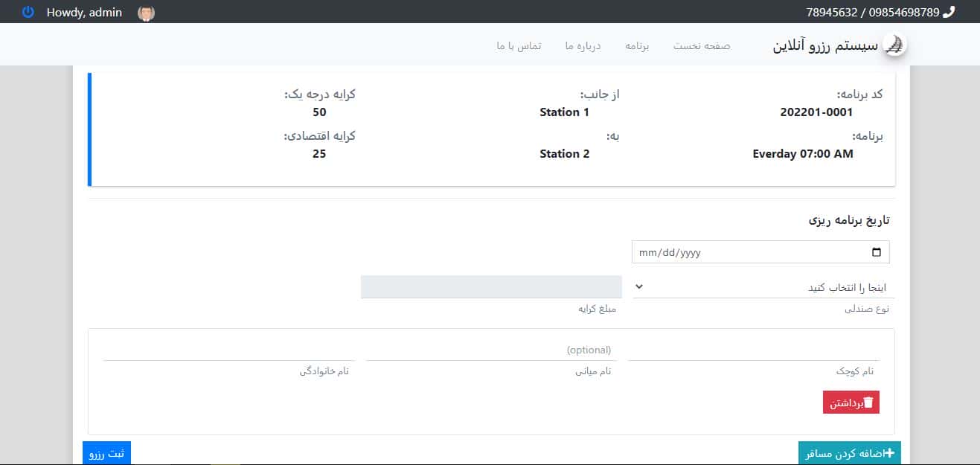Click the 'کرایه درجه یک:' label
Screen dimensions: 980x465
(320, 94)
